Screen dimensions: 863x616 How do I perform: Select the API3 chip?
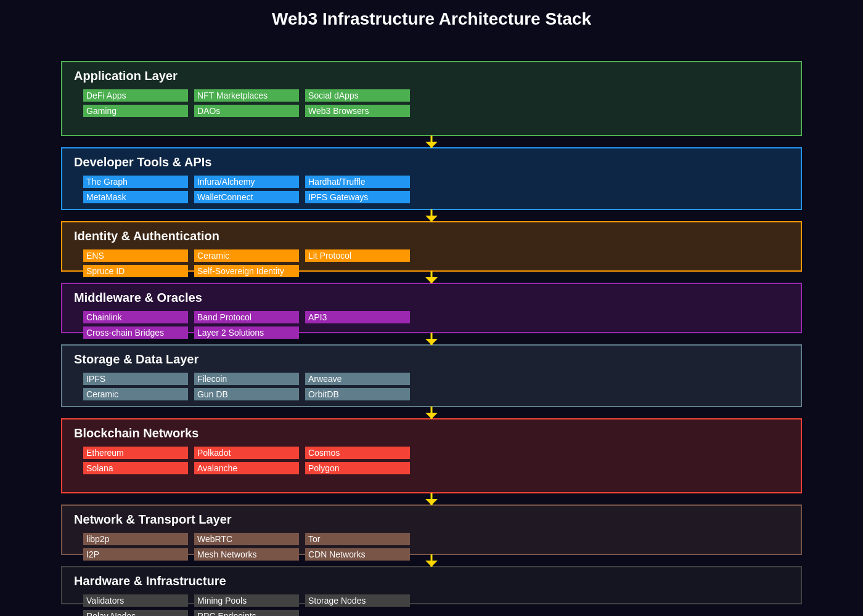[358, 317]
